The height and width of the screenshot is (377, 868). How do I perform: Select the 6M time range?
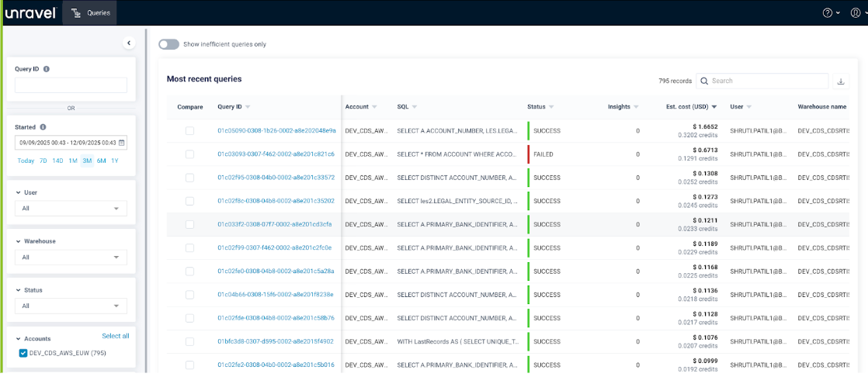point(101,161)
